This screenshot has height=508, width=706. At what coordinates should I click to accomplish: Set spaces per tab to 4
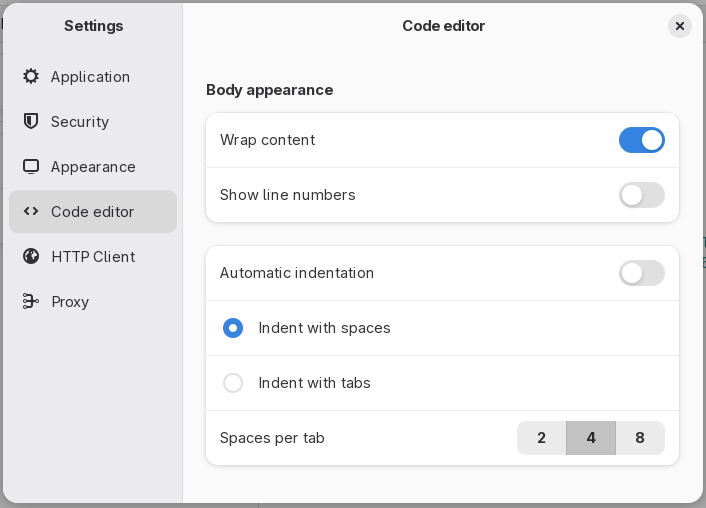pos(591,438)
